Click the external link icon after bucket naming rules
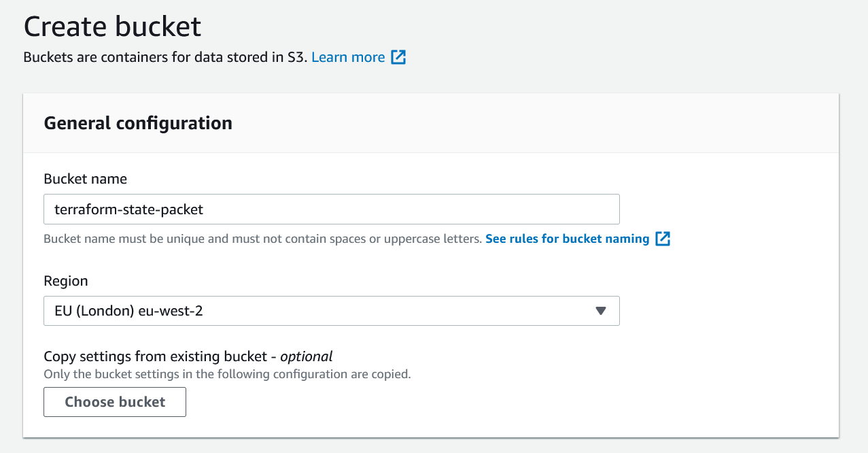 [x=664, y=239]
